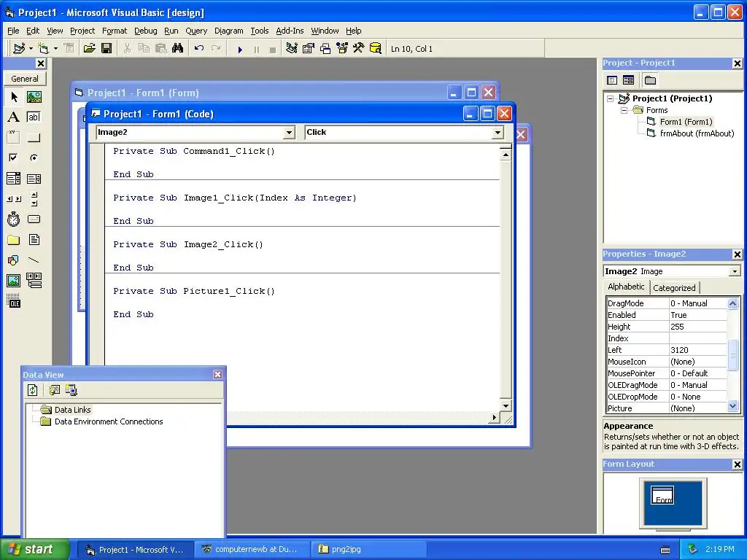Open the Add Project dropdown arrow
Screen dimensions: 747x560
(31, 49)
